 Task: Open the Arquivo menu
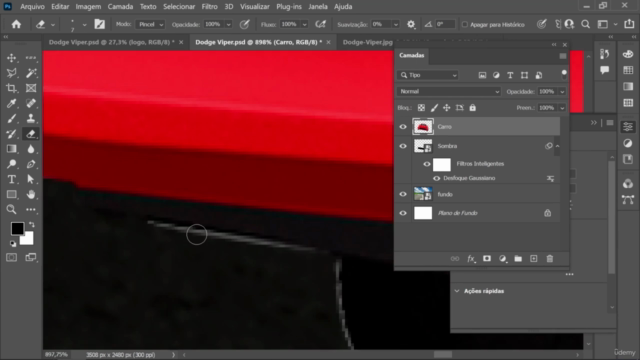coord(32,7)
